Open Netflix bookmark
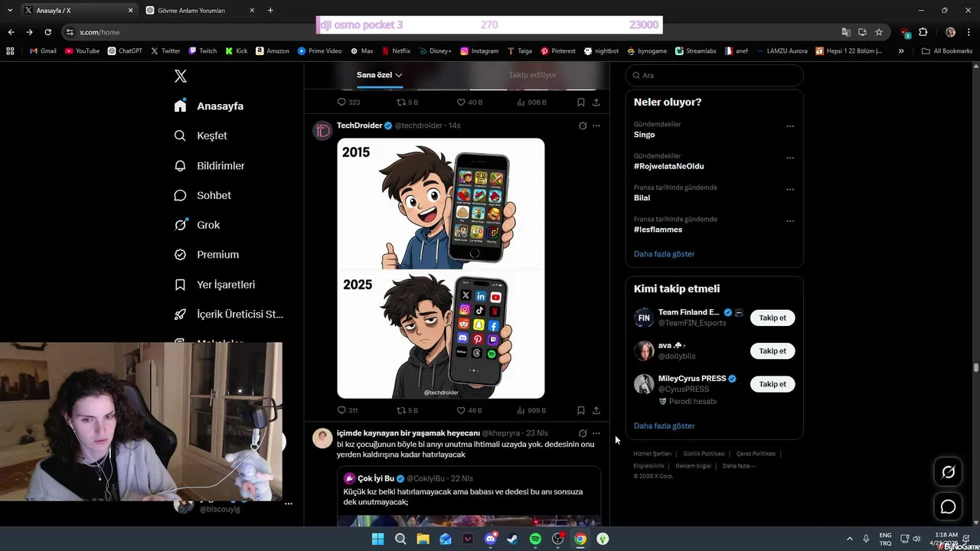The image size is (980, 551). [396, 51]
